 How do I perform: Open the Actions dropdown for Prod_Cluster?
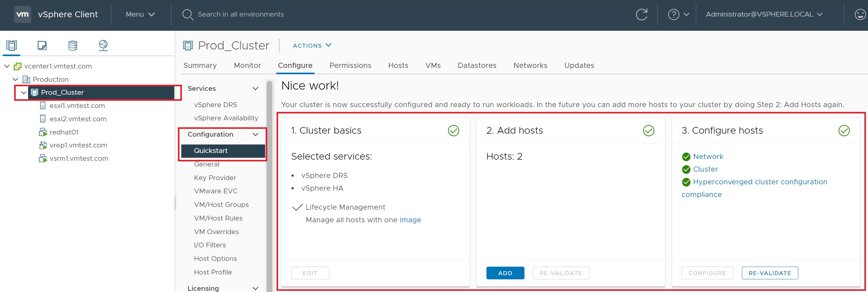pos(312,46)
